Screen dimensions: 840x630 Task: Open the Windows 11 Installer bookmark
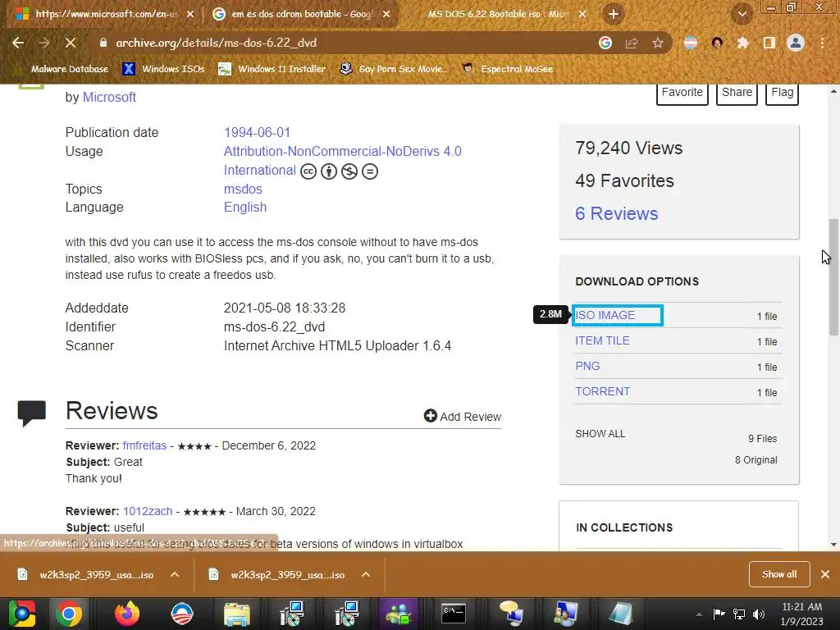[272, 69]
